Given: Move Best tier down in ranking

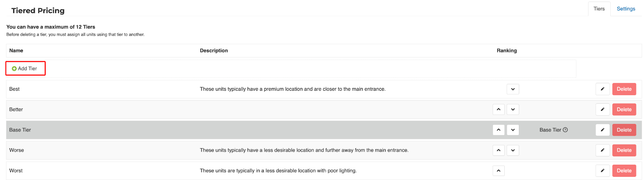Looking at the screenshot, I should [x=512, y=89].
